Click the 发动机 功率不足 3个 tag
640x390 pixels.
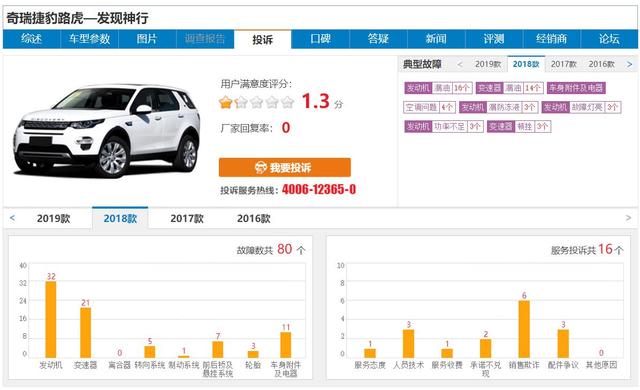point(444,126)
